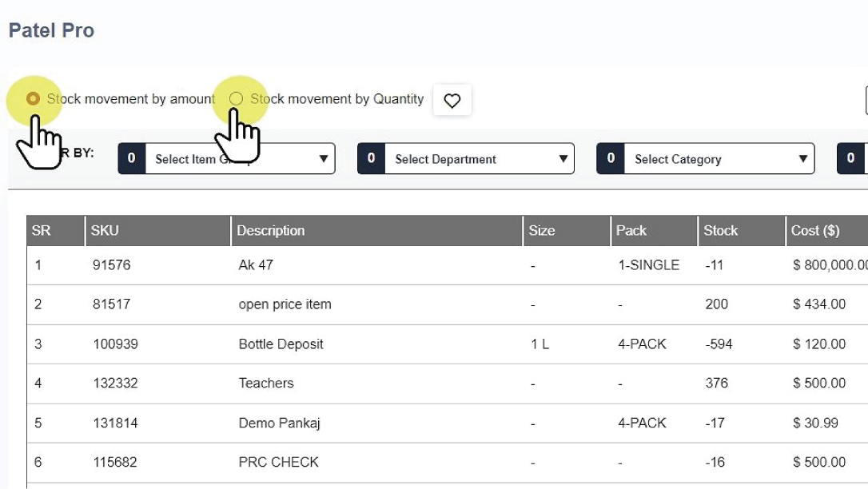This screenshot has height=489, width=868.
Task: Click the heart favorite icon
Action: click(452, 101)
